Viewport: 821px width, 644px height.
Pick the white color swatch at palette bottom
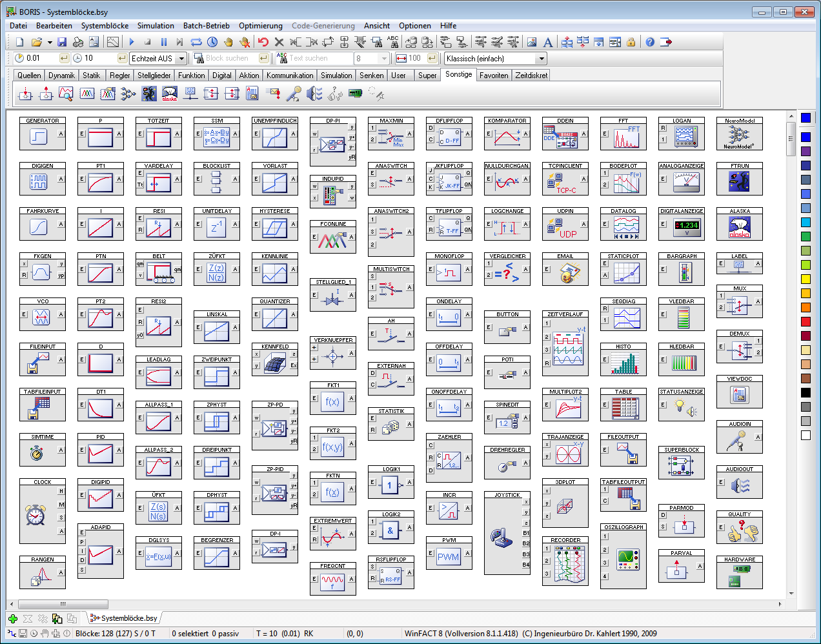(806, 436)
